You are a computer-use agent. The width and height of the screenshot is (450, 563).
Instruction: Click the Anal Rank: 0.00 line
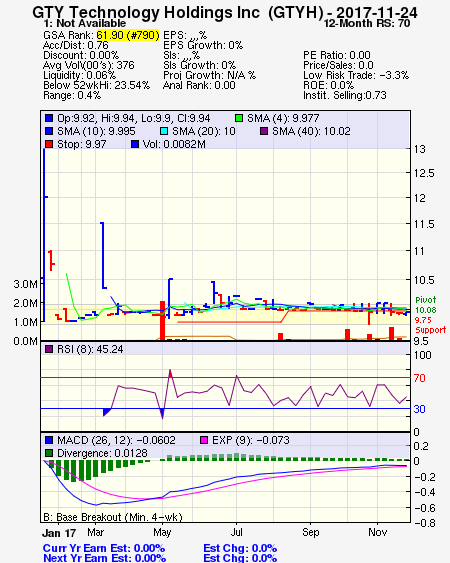click(x=199, y=85)
